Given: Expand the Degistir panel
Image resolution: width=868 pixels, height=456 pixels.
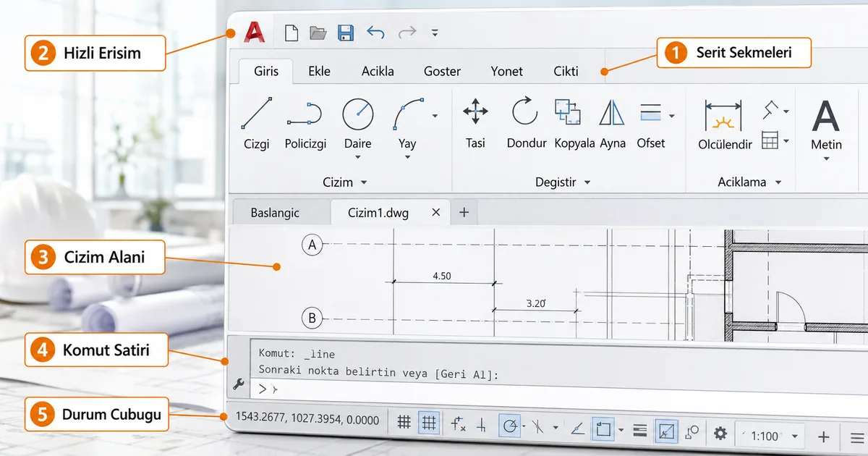Looking at the screenshot, I should (x=563, y=182).
